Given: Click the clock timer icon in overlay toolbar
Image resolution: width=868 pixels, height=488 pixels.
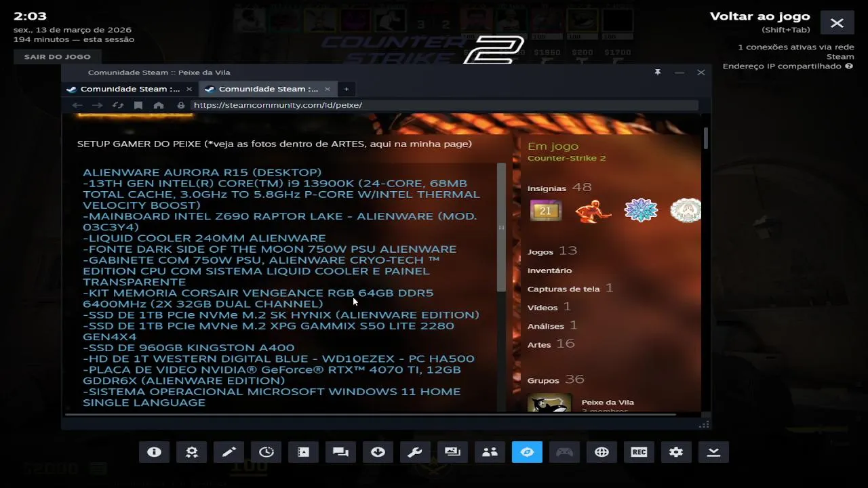Looking at the screenshot, I should click(267, 452).
